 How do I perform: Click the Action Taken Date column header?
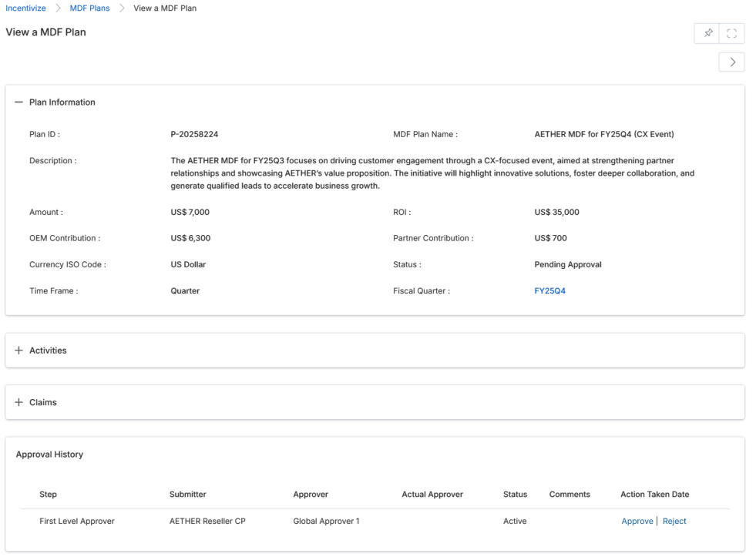pos(655,495)
